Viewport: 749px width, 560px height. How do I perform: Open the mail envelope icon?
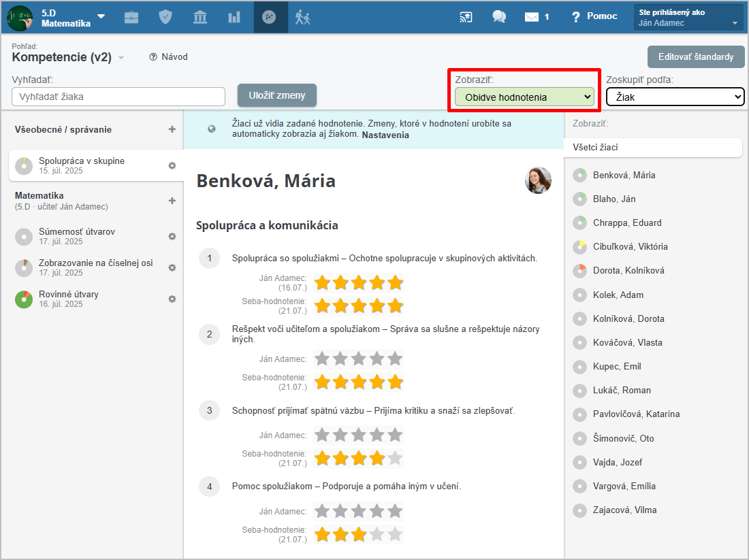click(x=532, y=17)
